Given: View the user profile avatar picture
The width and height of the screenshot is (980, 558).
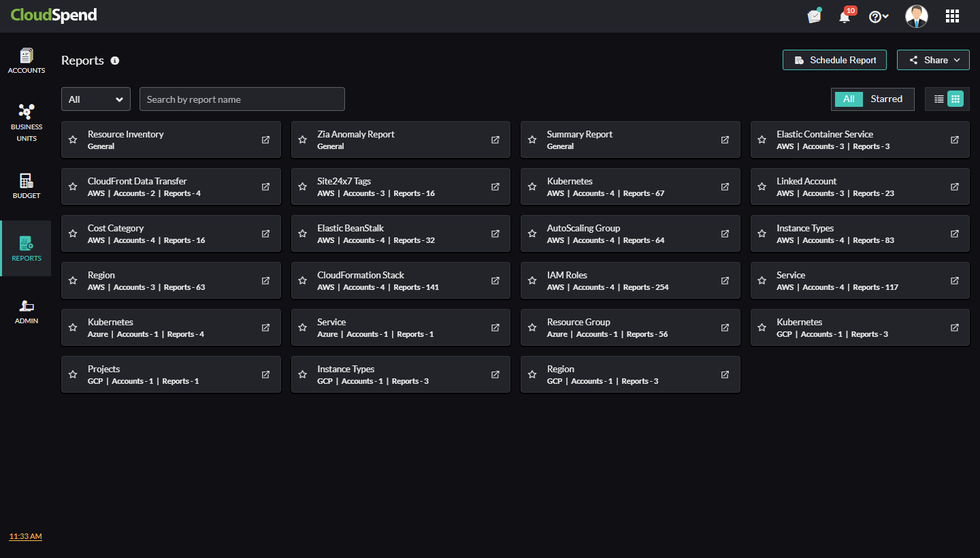Looking at the screenshot, I should point(917,16).
